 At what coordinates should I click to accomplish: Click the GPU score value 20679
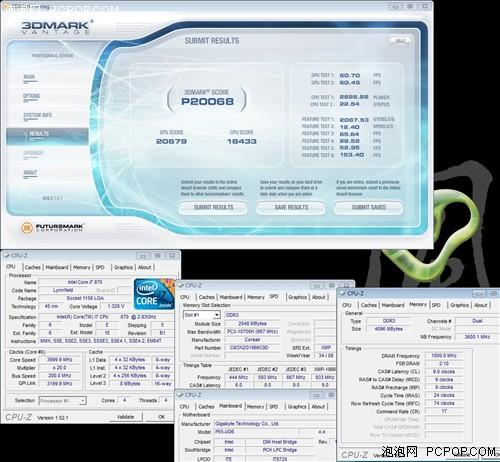pyautogui.click(x=171, y=141)
